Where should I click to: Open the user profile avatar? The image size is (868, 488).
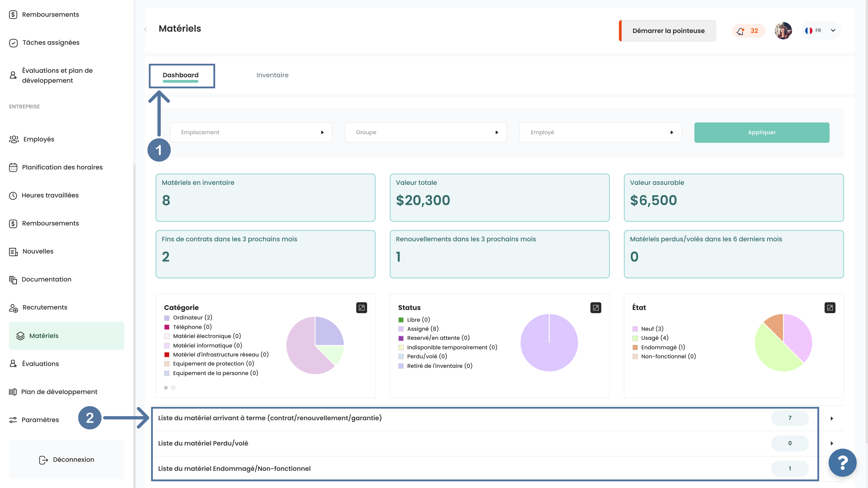tap(783, 31)
